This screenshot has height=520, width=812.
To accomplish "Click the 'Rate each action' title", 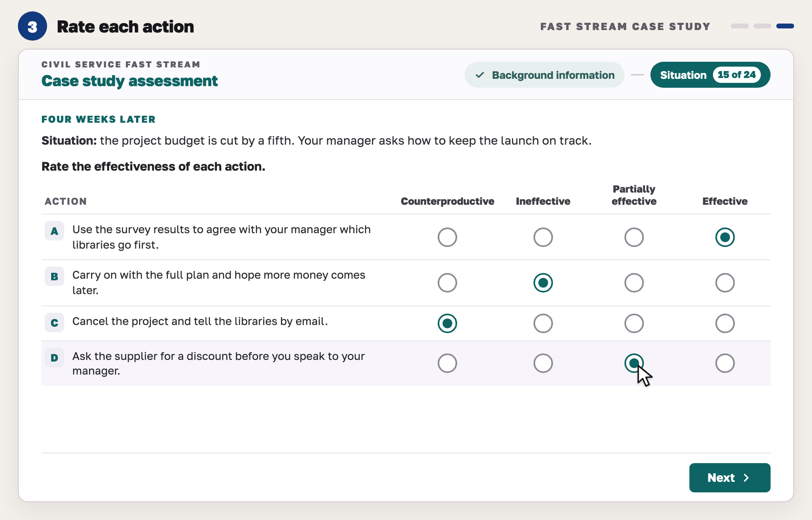I will point(125,27).
